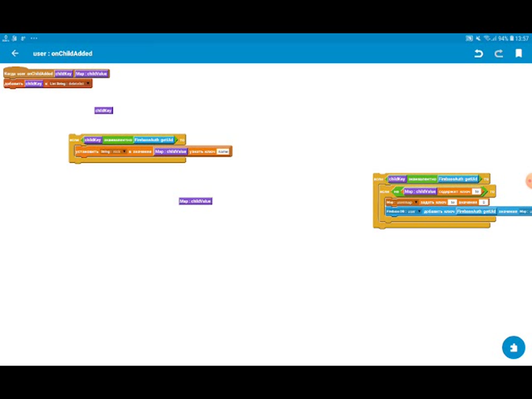
Task: Tap the download icon in status bar
Action: (x=6, y=38)
